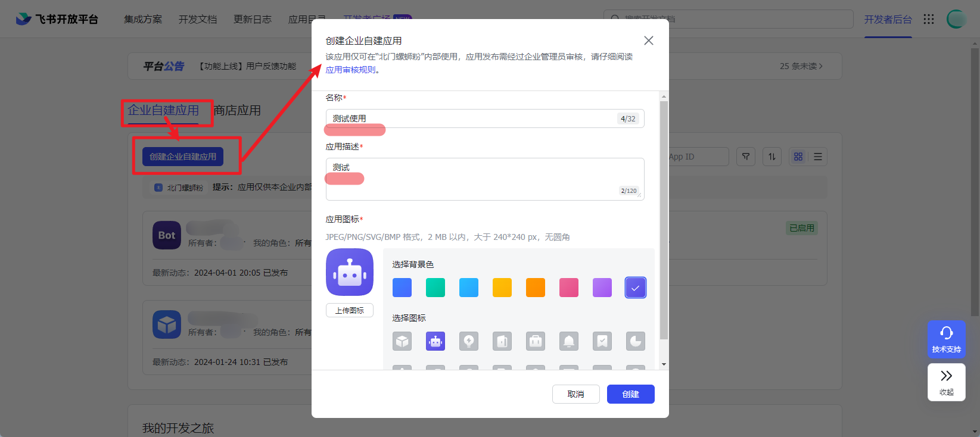The width and height of the screenshot is (980, 437).
Task: Pick the pie chart app icon
Action: pyautogui.click(x=636, y=341)
